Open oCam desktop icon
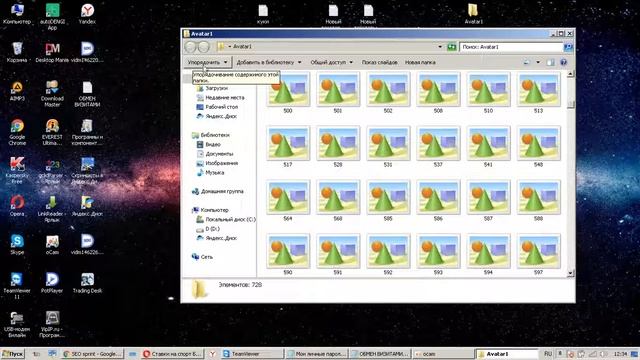The width and height of the screenshot is (640, 360). tap(52, 244)
